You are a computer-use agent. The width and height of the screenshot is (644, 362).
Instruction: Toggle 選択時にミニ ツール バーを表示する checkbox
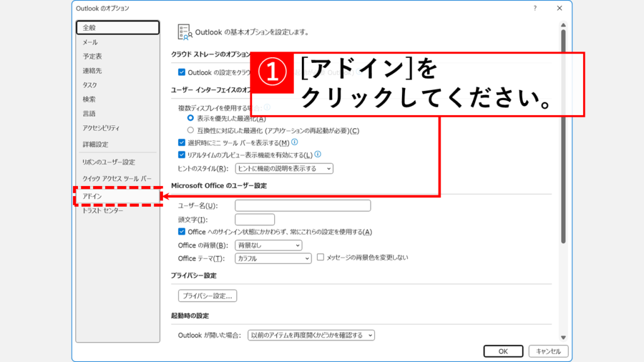182,143
